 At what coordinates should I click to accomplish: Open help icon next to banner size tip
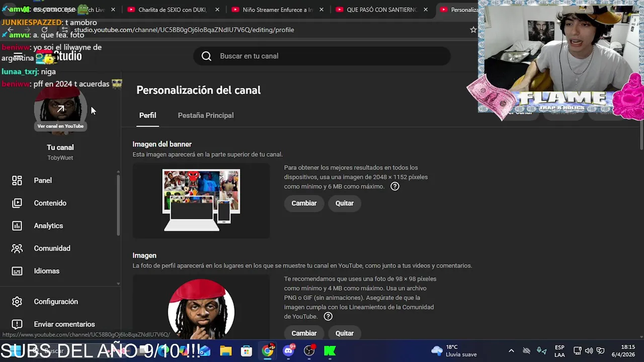[x=395, y=187]
